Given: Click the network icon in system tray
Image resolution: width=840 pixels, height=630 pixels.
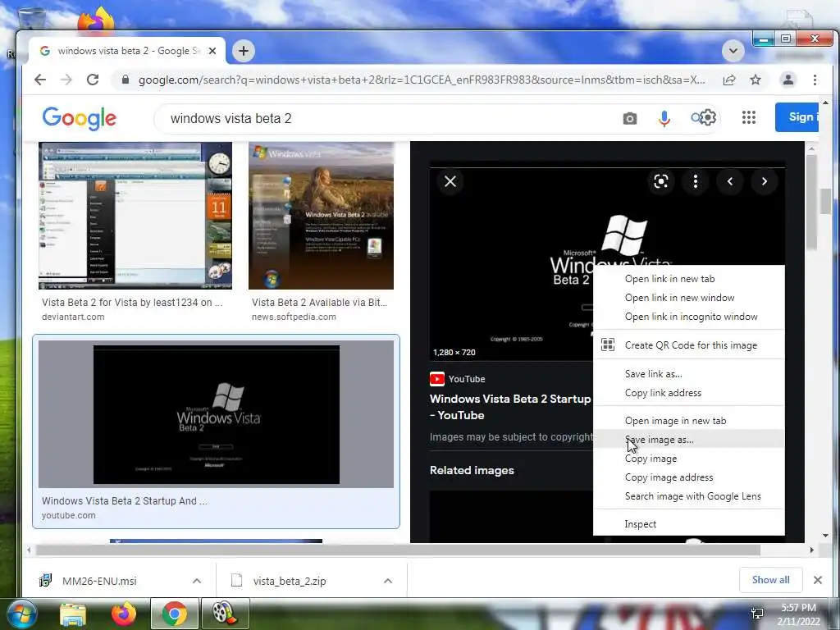Looking at the screenshot, I should 757,613.
